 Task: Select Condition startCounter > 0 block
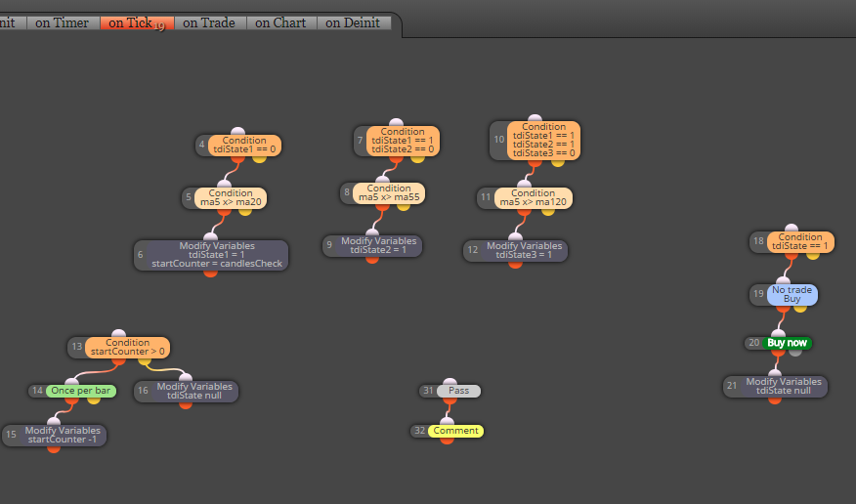[x=127, y=347]
